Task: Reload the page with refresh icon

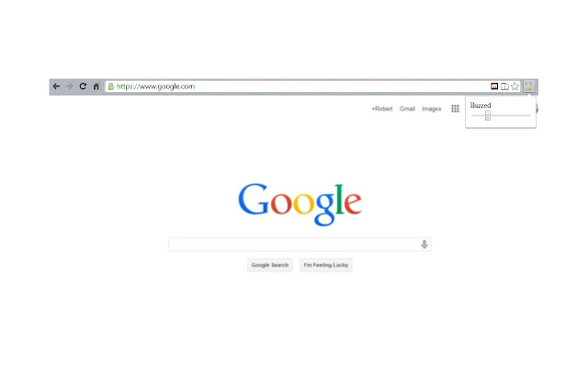Action: pos(83,86)
